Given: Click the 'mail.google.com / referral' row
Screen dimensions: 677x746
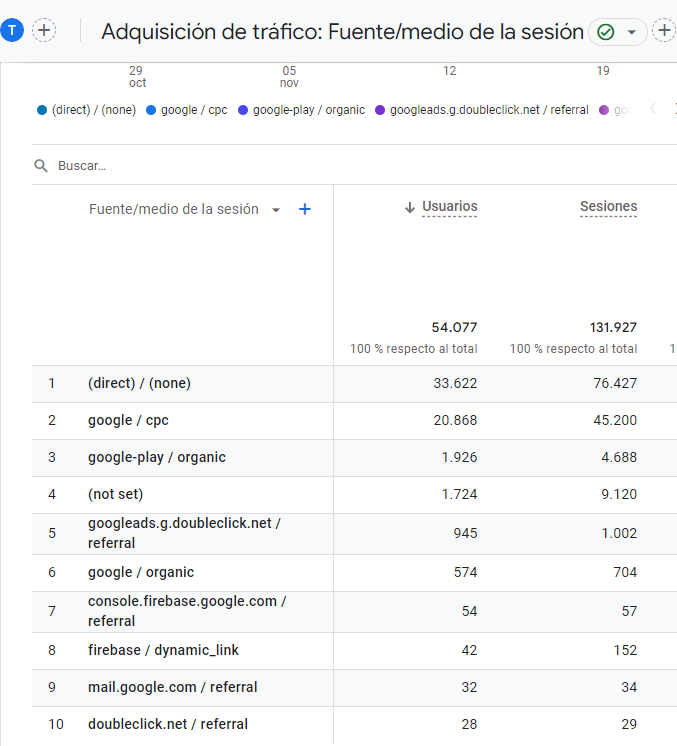Looking at the screenshot, I should pyautogui.click(x=172, y=687).
